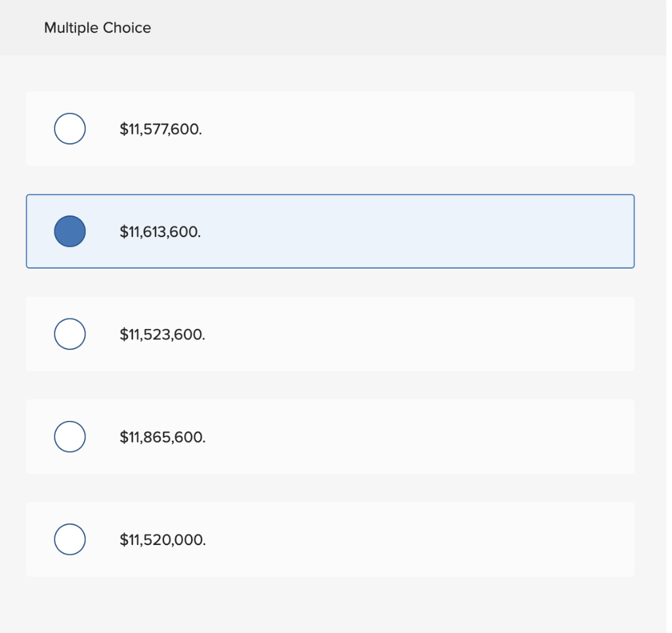The image size is (672, 633).
Task: Click the fourth answer card
Action: pyautogui.click(x=330, y=436)
